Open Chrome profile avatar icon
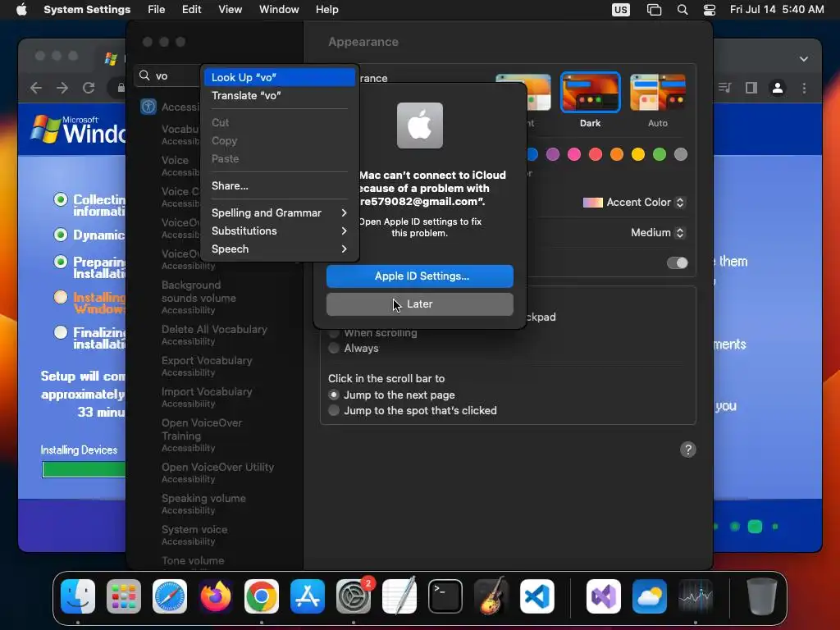This screenshot has width=840, height=630. click(778, 88)
